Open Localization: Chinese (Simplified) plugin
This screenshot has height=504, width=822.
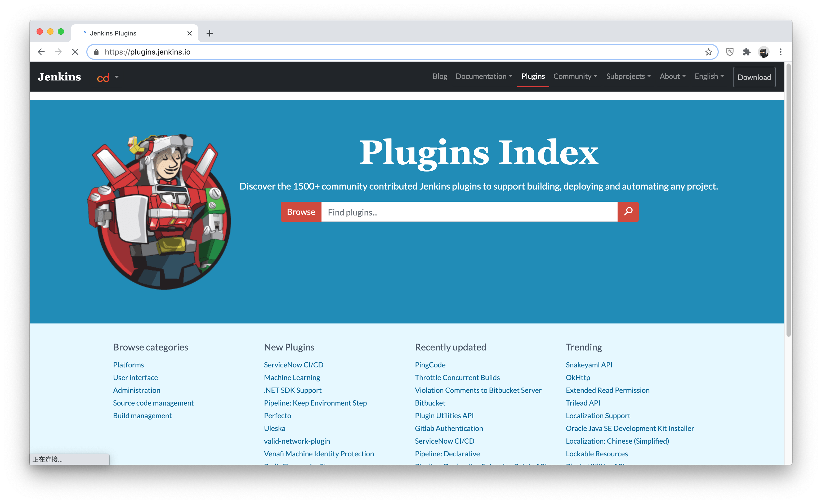tap(617, 441)
